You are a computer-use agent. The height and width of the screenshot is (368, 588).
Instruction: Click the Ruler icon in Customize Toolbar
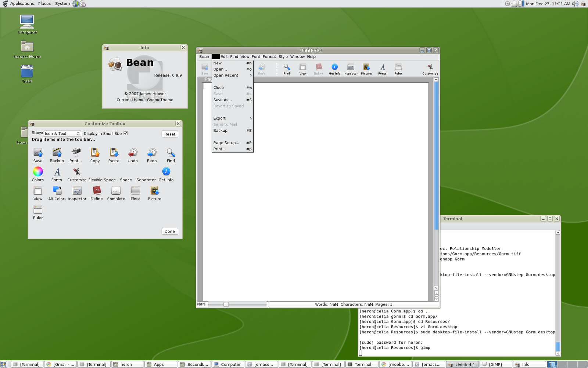click(38, 210)
